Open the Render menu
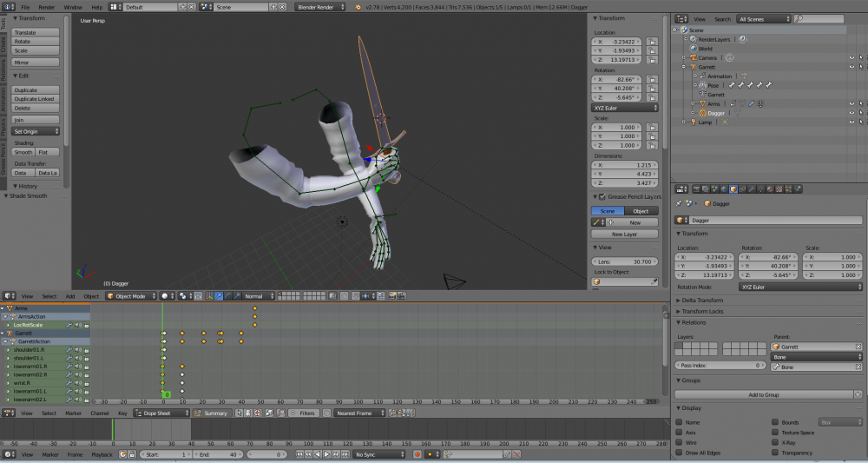 [47, 6]
